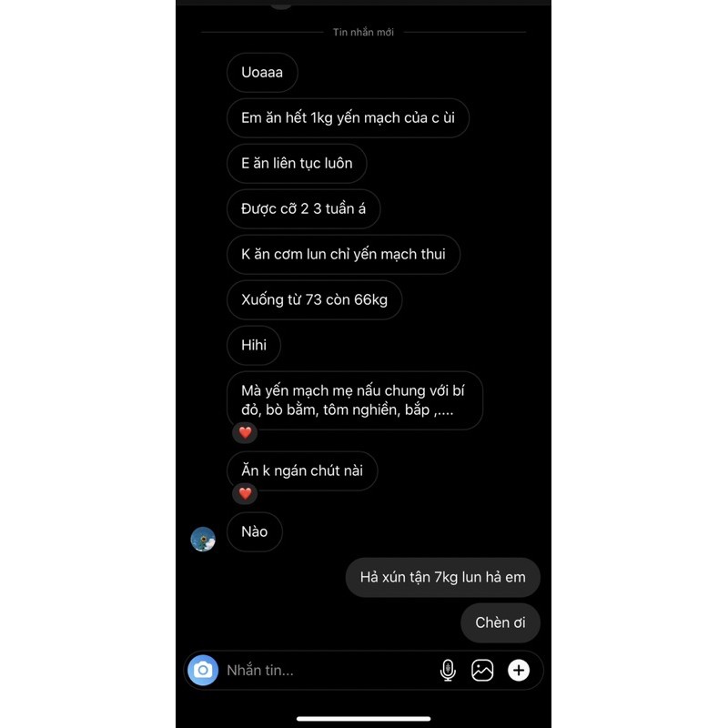The image size is (728, 728).
Task: Tap the heart reaction under the bí đỏ message
Action: pos(245,433)
